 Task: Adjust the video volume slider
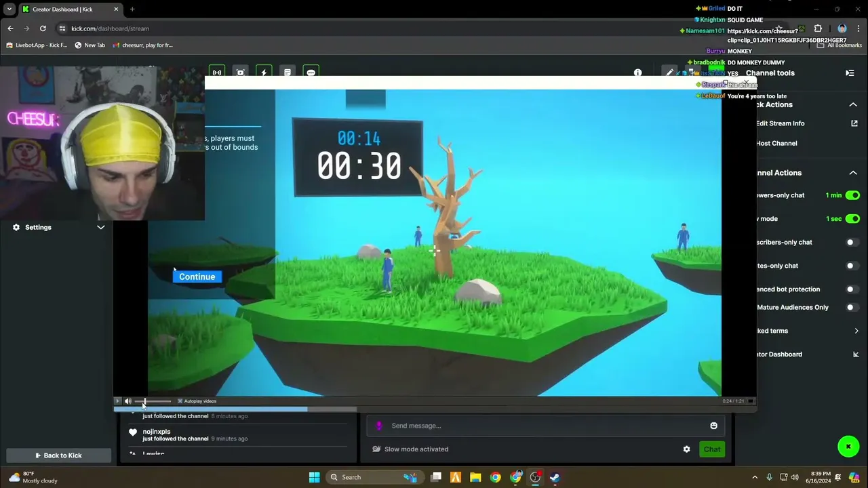tap(153, 401)
